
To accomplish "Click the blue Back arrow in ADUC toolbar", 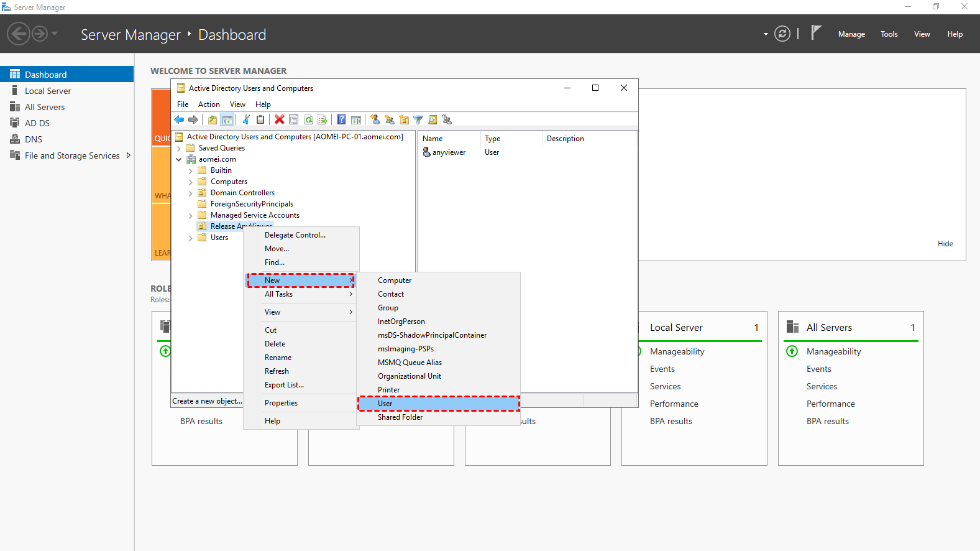I will (179, 120).
